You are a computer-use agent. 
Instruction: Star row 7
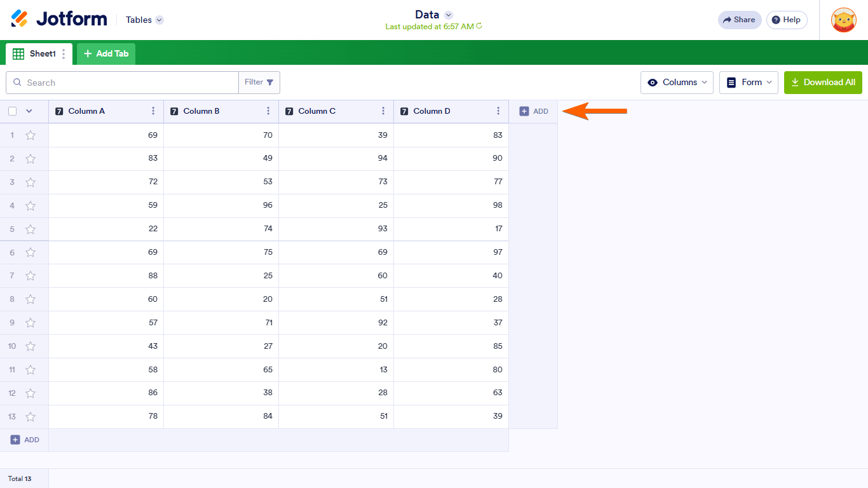pyautogui.click(x=31, y=276)
